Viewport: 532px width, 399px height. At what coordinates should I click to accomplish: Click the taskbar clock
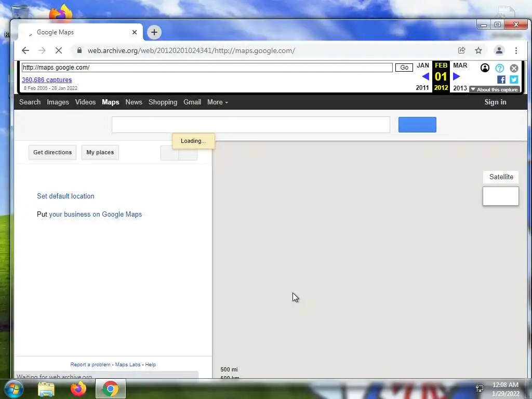tap(506, 389)
